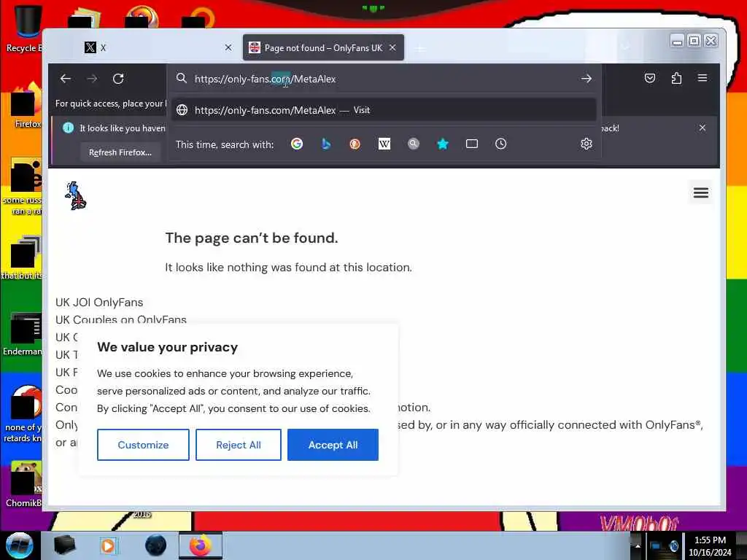Select the Enderman desktop icon

point(23,335)
